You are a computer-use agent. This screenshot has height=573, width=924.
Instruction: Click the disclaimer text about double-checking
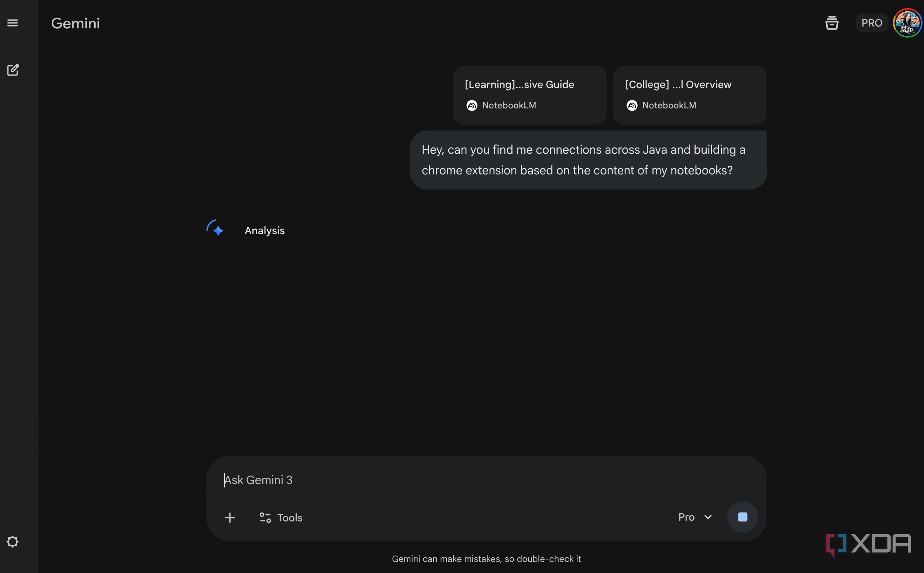tap(486, 559)
